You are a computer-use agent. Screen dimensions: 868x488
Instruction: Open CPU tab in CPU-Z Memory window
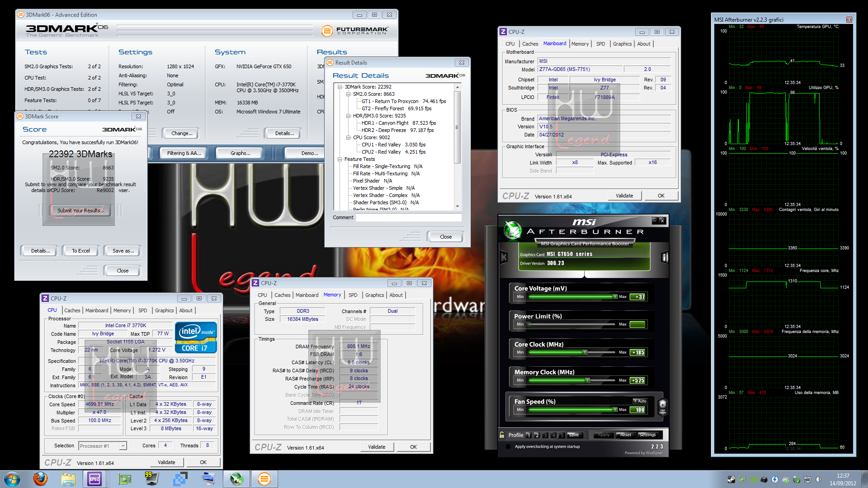(x=262, y=295)
